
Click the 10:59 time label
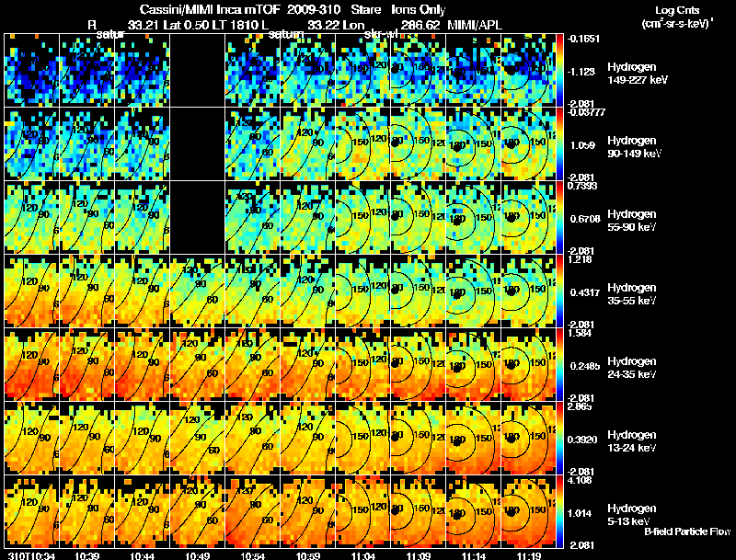(308, 555)
